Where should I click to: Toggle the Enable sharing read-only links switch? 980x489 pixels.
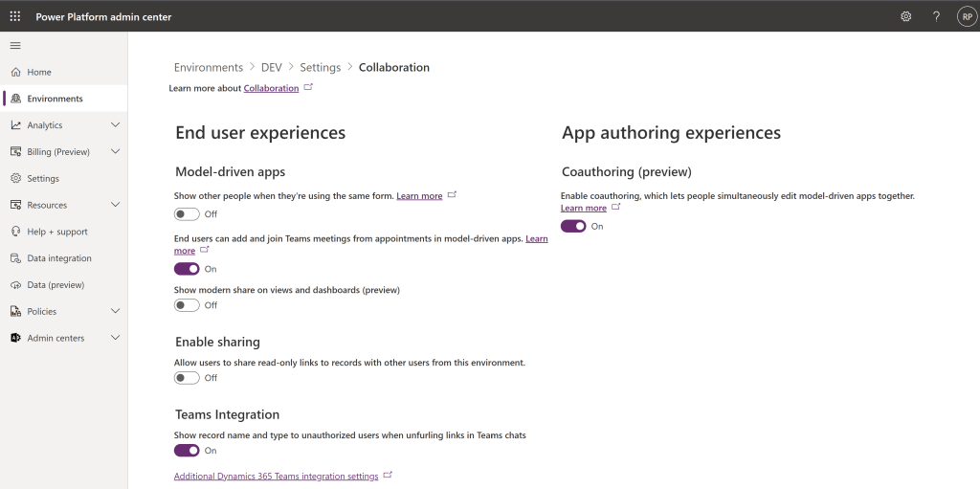[187, 378]
